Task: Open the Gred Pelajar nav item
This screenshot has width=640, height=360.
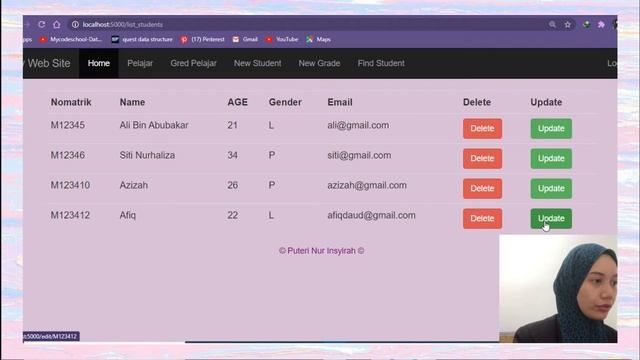Action: (193, 63)
